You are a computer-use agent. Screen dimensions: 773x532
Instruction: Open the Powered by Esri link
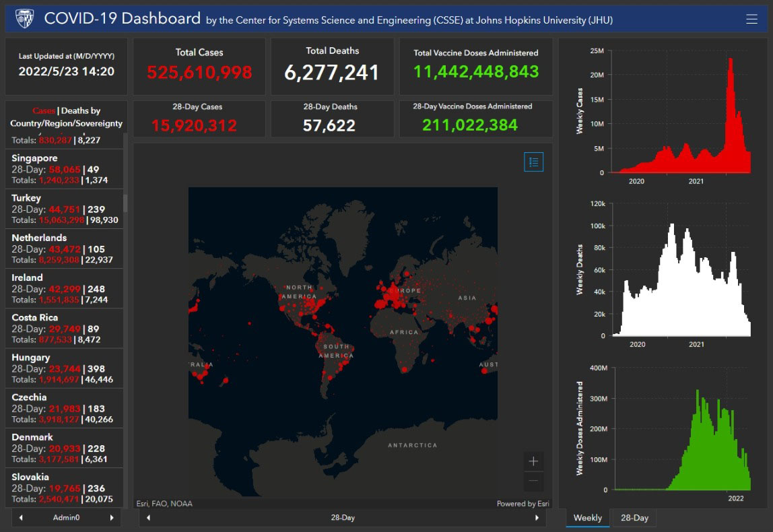[523, 504]
